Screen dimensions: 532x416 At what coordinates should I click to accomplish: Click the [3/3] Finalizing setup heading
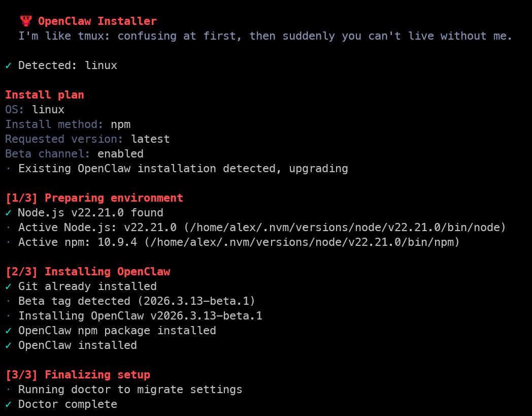coord(78,375)
